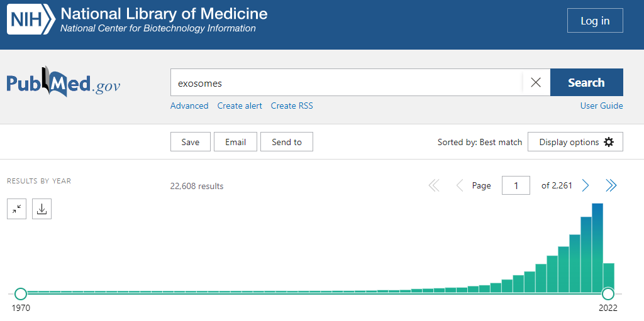Click the Email button
644x321 pixels.
[235, 142]
